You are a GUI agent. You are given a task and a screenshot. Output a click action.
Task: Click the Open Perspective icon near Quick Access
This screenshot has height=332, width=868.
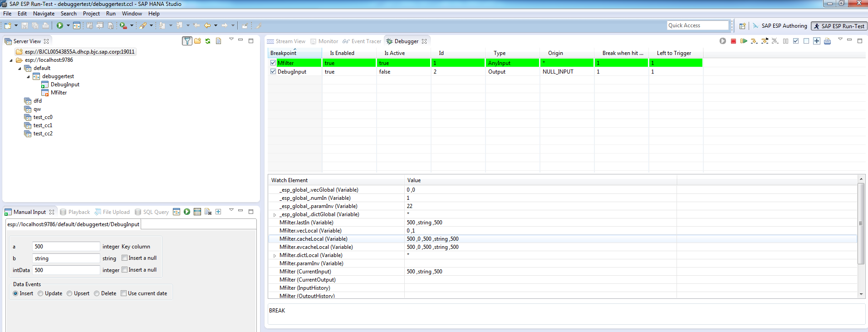[742, 26]
